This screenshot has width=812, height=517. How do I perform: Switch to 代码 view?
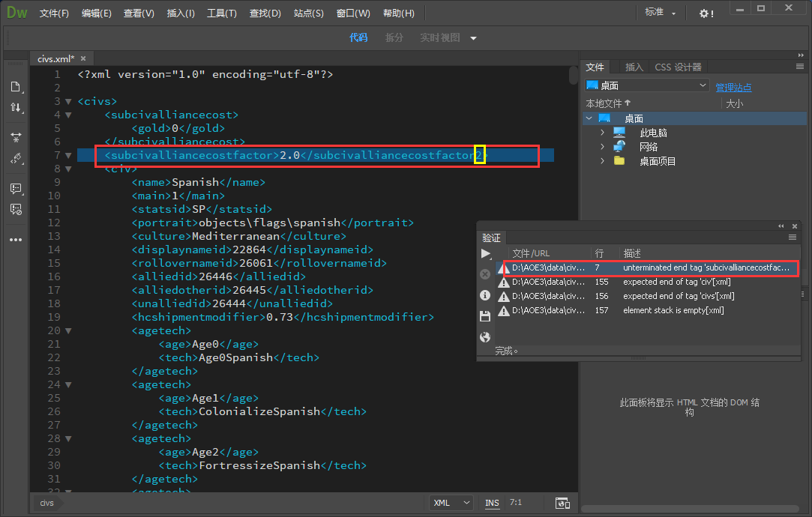(x=358, y=37)
